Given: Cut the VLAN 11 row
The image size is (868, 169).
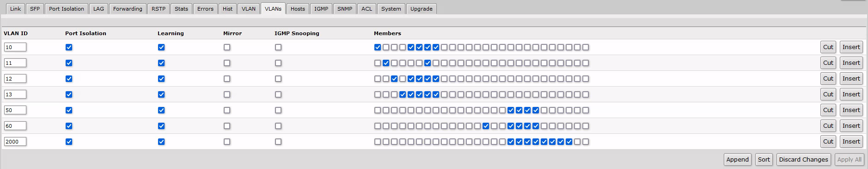Looking at the screenshot, I should tap(828, 63).
